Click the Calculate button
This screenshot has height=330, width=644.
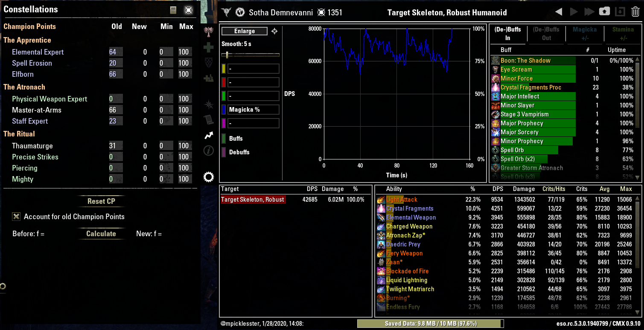pos(101,234)
